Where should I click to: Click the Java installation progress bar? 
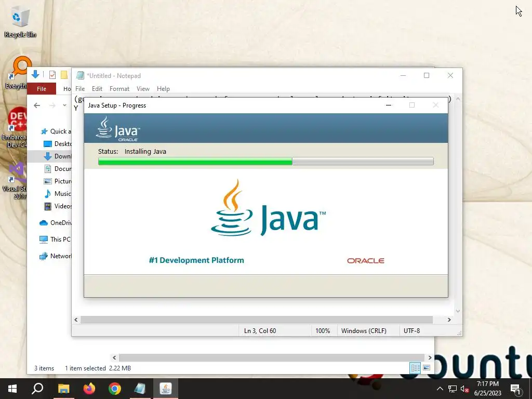tap(265, 161)
